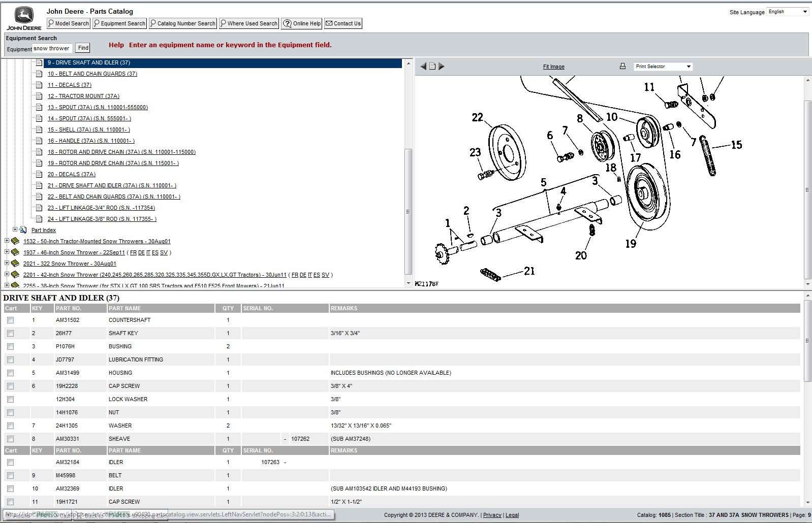The height and width of the screenshot is (523, 812).
Task: Click scroll-up arrow of the tree panel
Action: coord(408,63)
